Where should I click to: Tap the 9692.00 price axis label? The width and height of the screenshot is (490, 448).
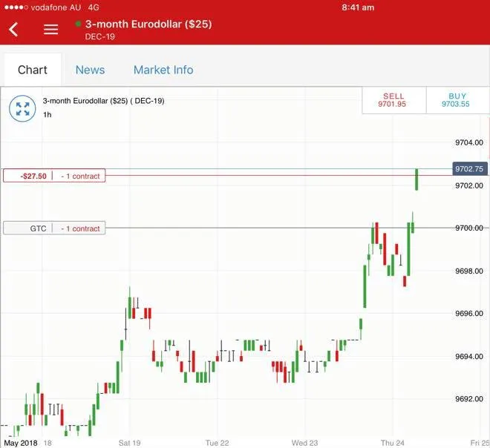(469, 399)
